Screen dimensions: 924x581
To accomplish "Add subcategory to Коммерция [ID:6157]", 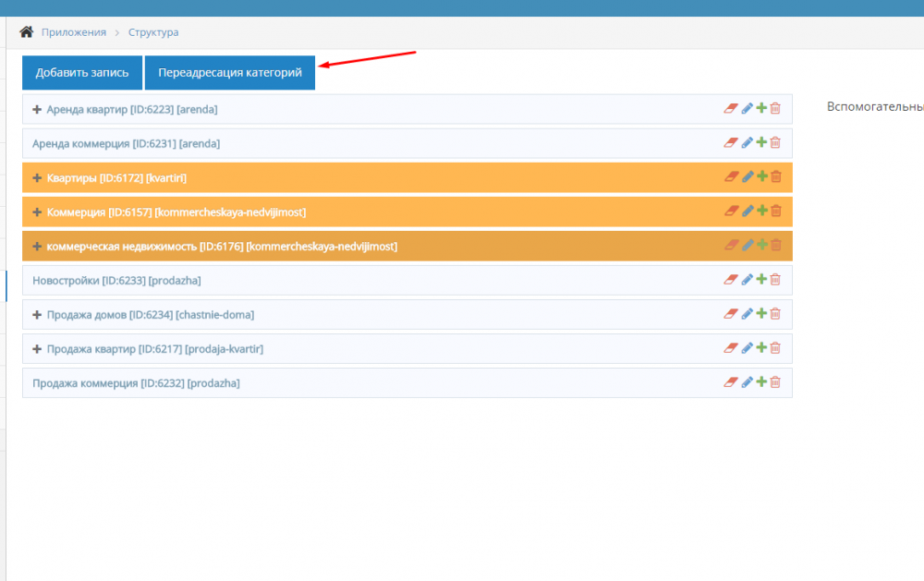I will click(762, 211).
